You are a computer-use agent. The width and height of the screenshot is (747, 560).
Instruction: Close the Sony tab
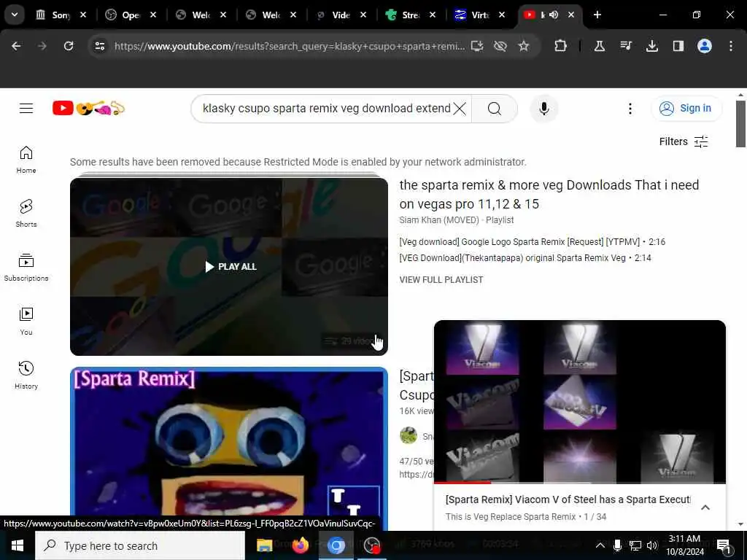pyautogui.click(x=83, y=15)
